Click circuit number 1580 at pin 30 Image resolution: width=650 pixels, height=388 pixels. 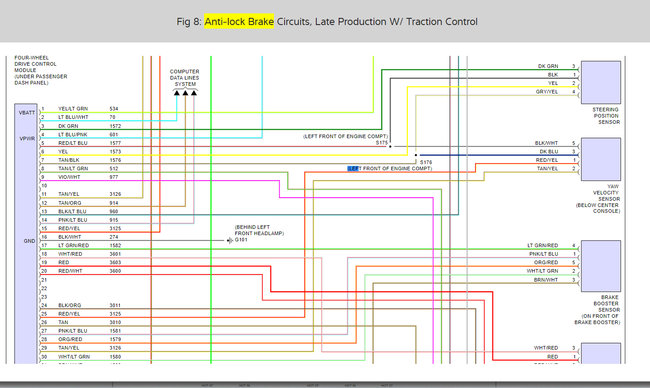[115, 356]
